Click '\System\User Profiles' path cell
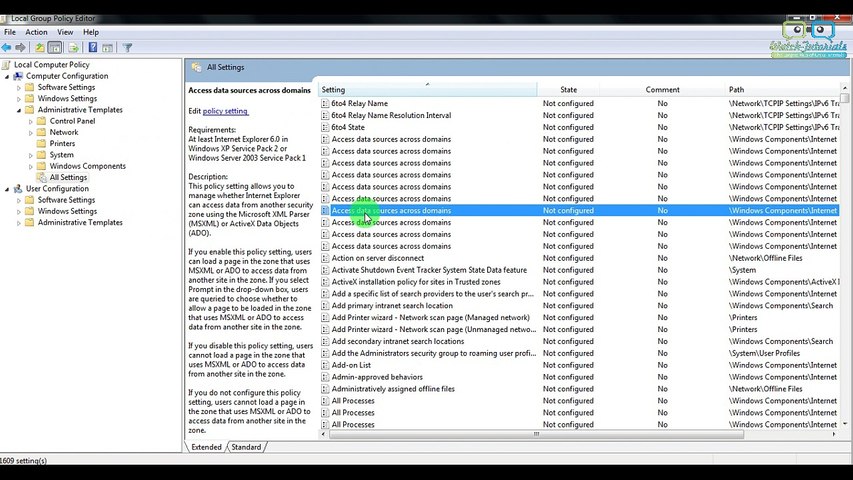This screenshot has height=480, width=853. click(764, 353)
